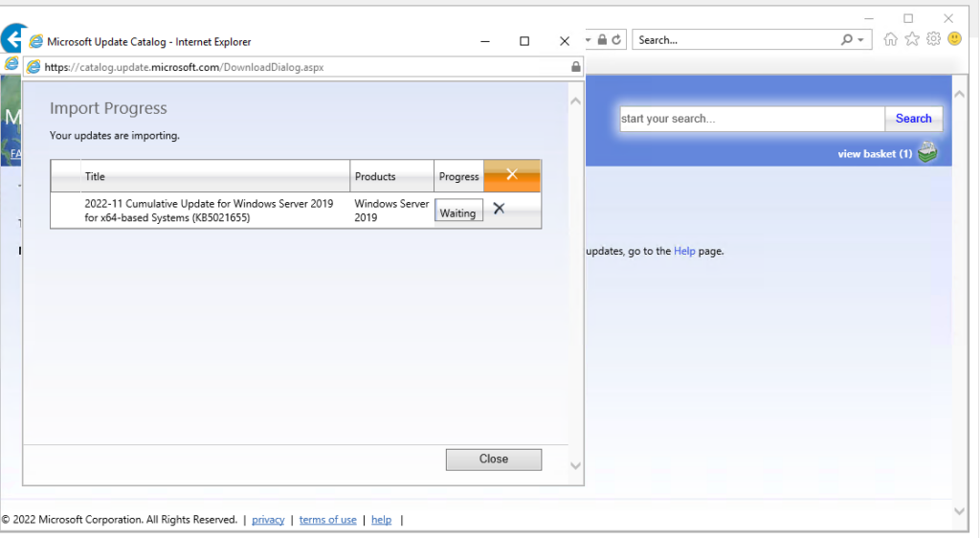Refresh the page in main browser window
The width and height of the screenshot is (980, 538).
click(616, 39)
